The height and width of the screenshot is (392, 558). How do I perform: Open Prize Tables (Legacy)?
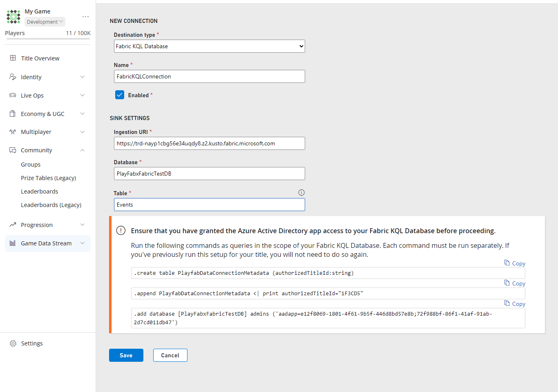tap(49, 178)
